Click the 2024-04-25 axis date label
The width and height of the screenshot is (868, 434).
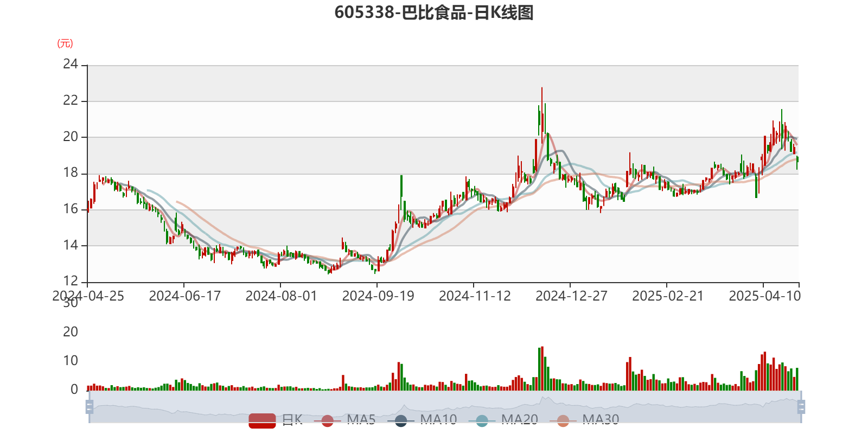point(88,296)
